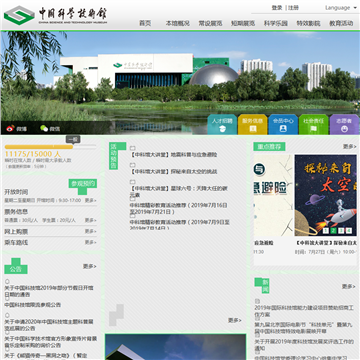Click 更多 in the 新闻 section
The height and width of the screenshot is (360, 360).
(348, 286)
